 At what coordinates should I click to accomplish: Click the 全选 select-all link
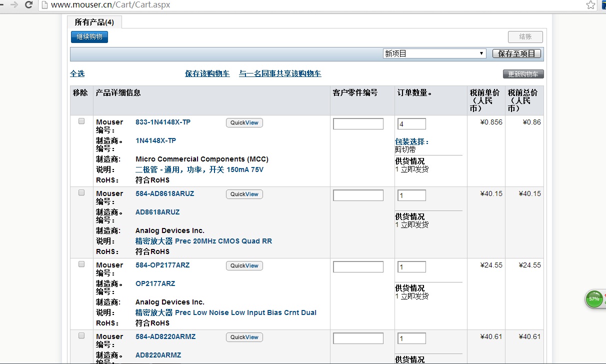click(77, 73)
